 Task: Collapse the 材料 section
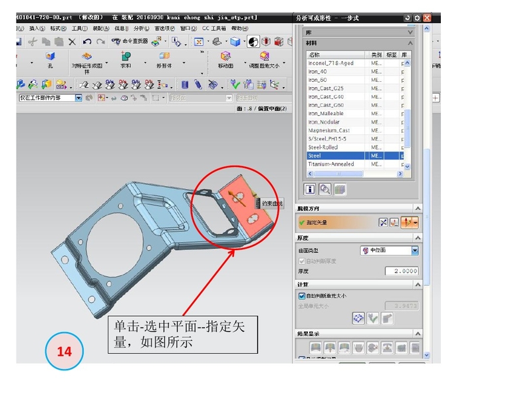pos(410,43)
